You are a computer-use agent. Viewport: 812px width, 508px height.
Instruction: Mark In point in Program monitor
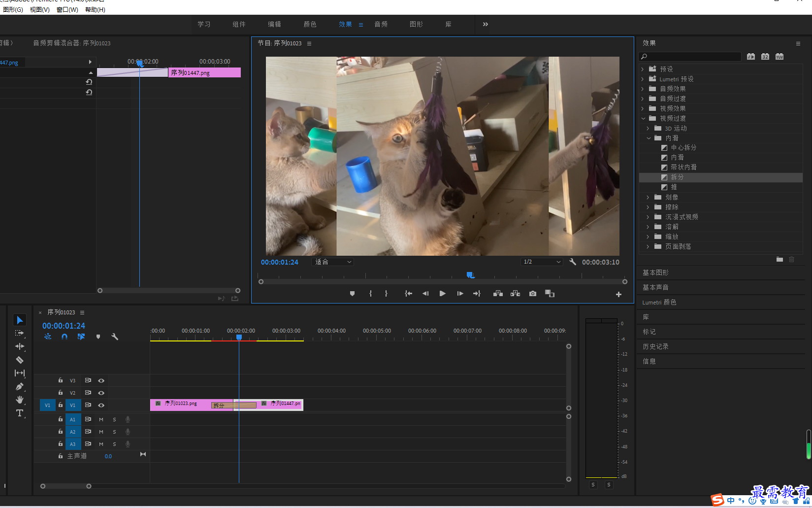point(370,294)
